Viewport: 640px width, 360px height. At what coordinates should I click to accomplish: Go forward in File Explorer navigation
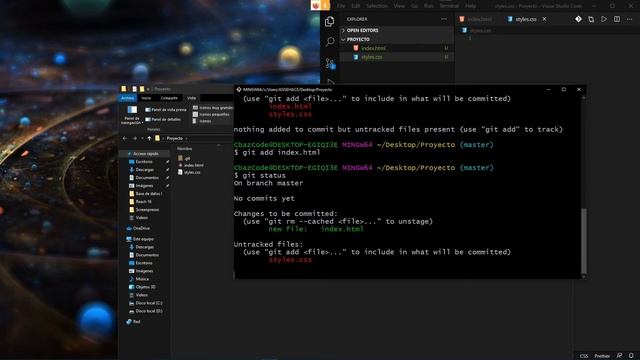tap(134, 138)
